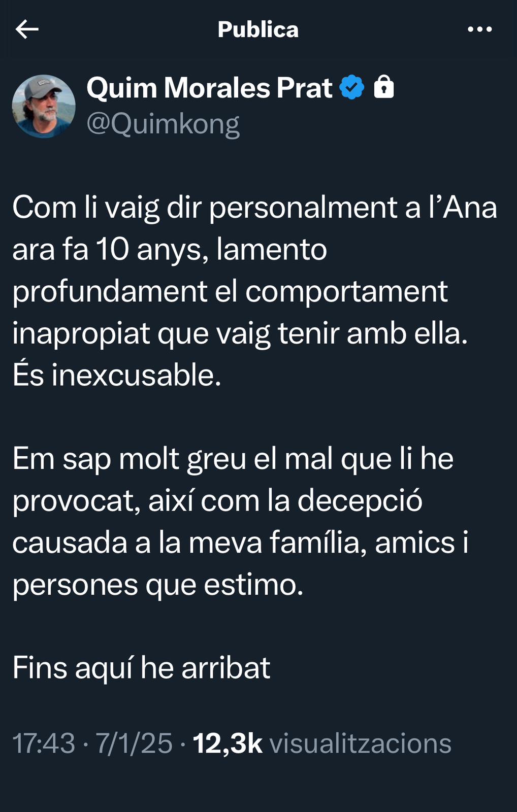This screenshot has width=517, height=812.
Task: Tap the @Quimkong handle
Action: [x=163, y=124]
